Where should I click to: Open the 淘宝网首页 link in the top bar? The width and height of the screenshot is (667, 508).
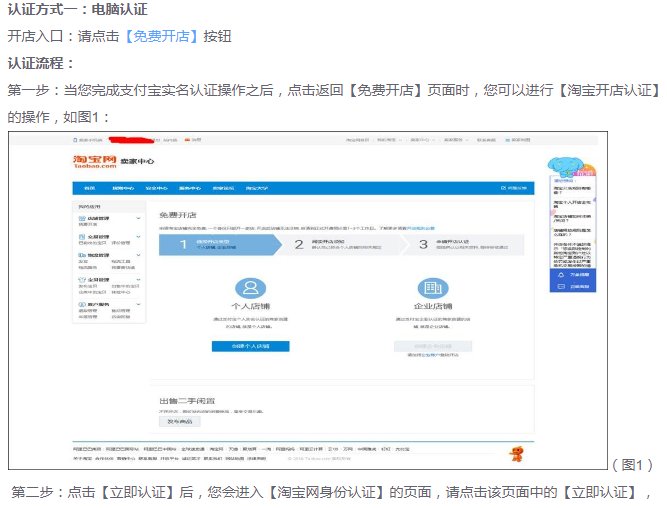(x=357, y=140)
